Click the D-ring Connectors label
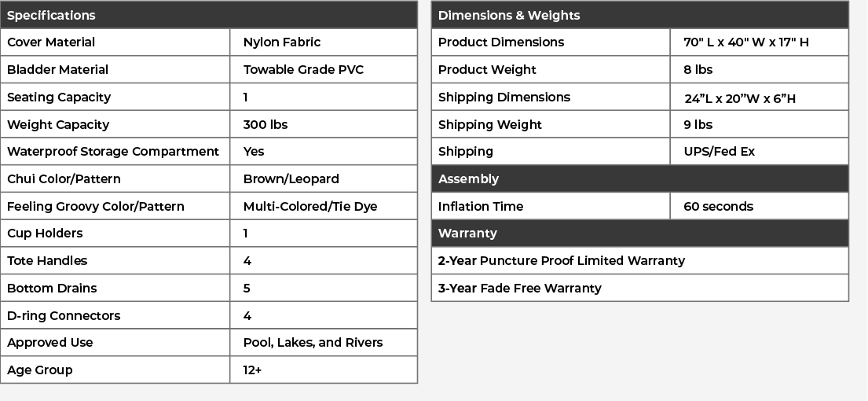 click(x=64, y=315)
